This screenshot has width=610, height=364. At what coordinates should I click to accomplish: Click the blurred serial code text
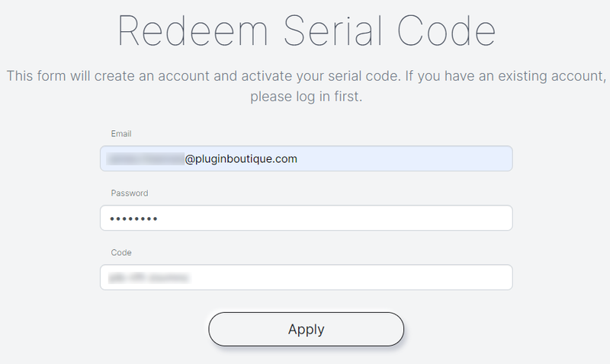149,277
